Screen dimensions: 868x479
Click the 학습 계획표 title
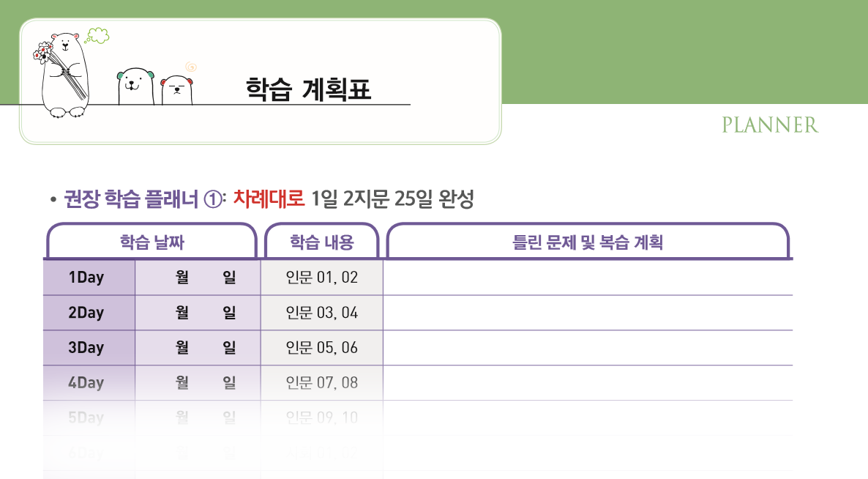[x=308, y=89]
